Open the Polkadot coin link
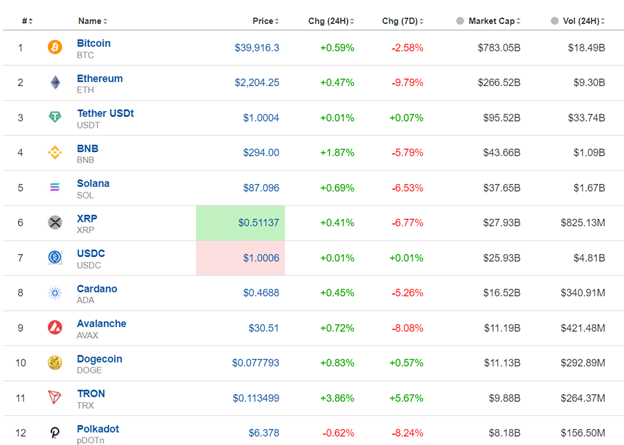624x445 pixels. pyautogui.click(x=98, y=428)
